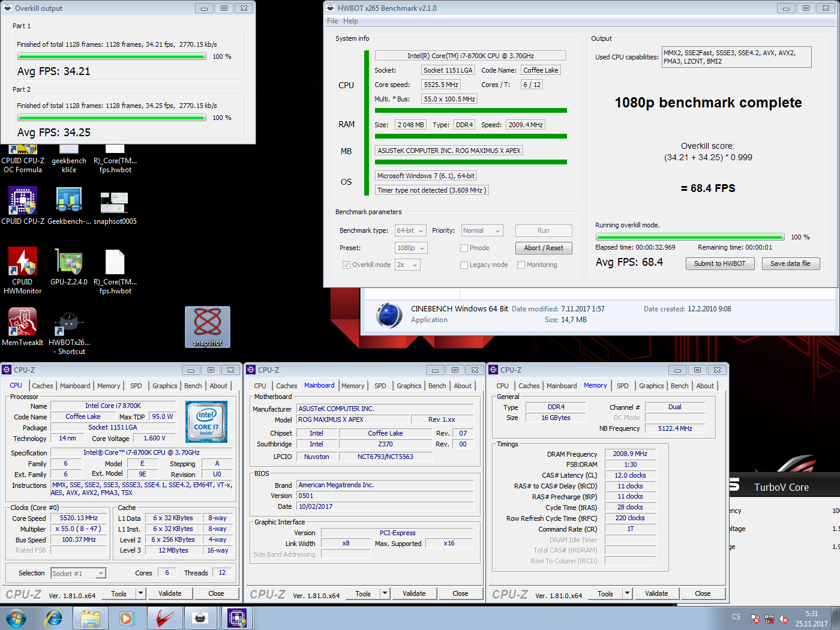The width and height of the screenshot is (840, 630).
Task: Click the Core Speed 5520.13 MHz value
Action: tap(79, 518)
